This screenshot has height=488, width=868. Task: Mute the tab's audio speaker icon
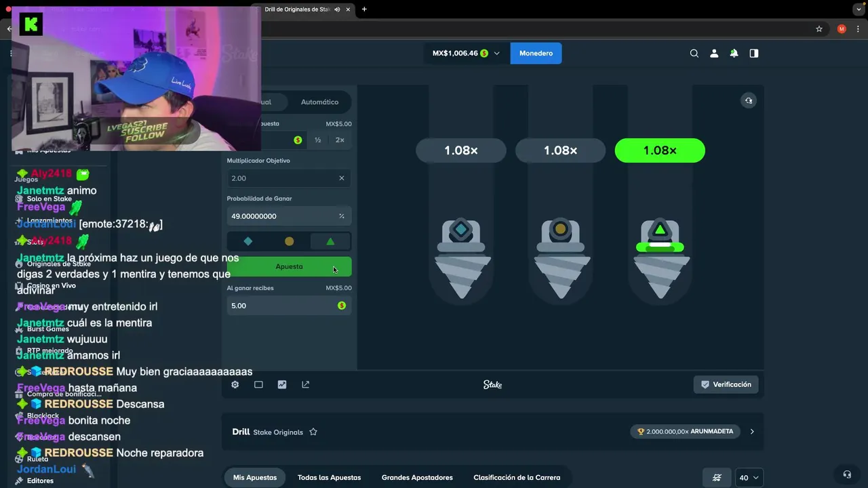tap(337, 9)
